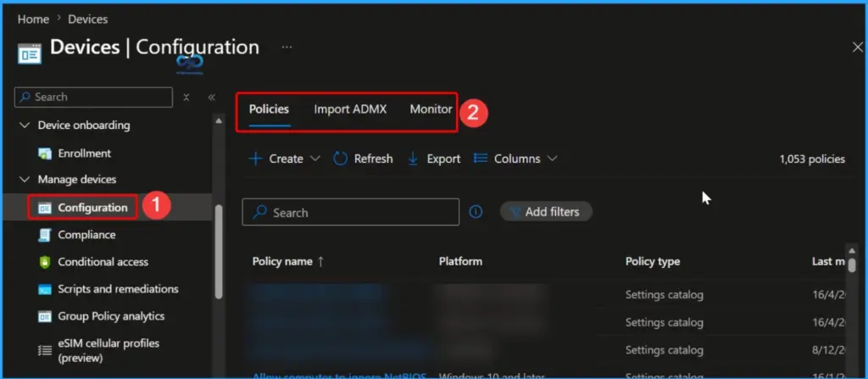The width and height of the screenshot is (868, 379).
Task: Go to Devices breadcrumb
Action: click(88, 20)
